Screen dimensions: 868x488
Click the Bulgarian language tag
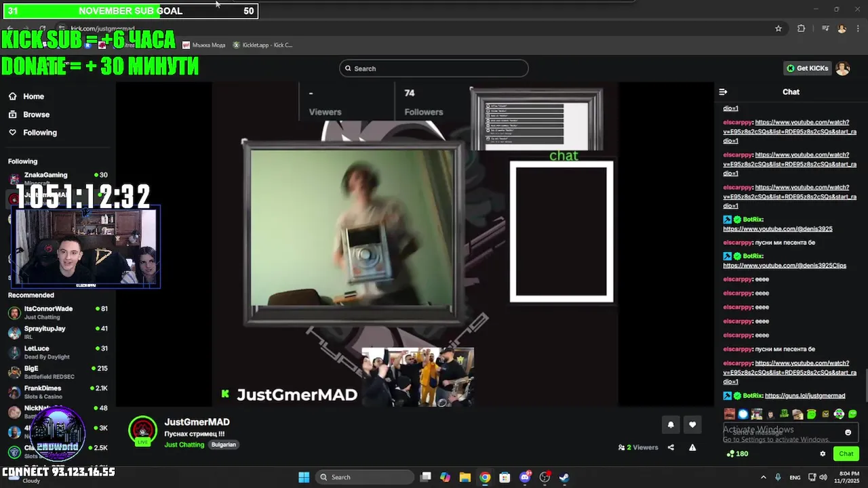(x=223, y=445)
